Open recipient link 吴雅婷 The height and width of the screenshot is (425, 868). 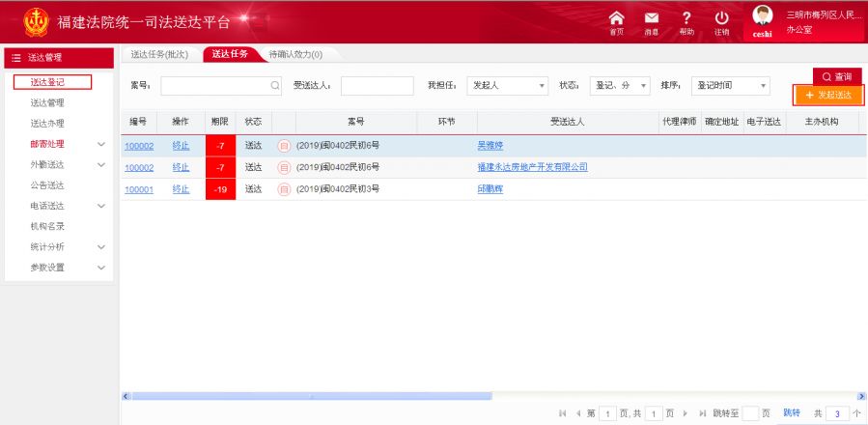coord(490,146)
